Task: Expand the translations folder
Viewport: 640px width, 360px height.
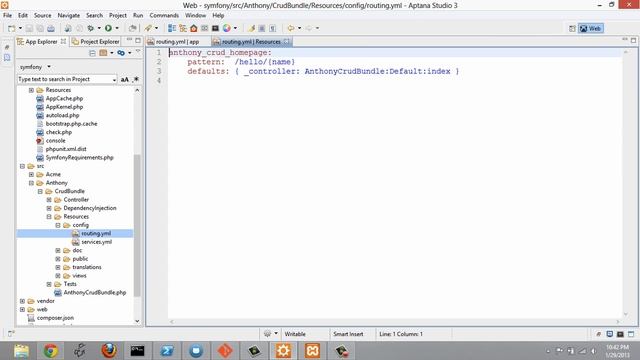Action: (58, 267)
